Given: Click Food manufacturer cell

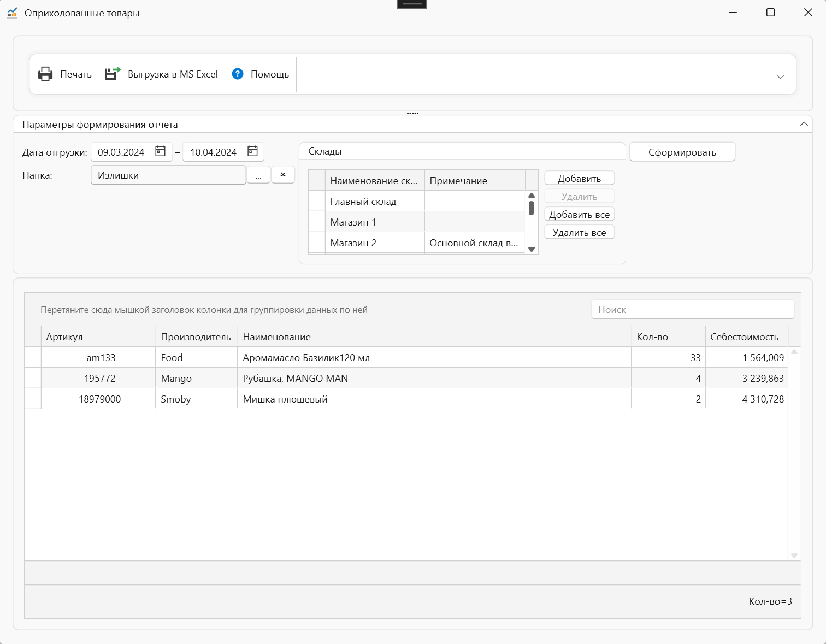Looking at the screenshot, I should coord(197,357).
